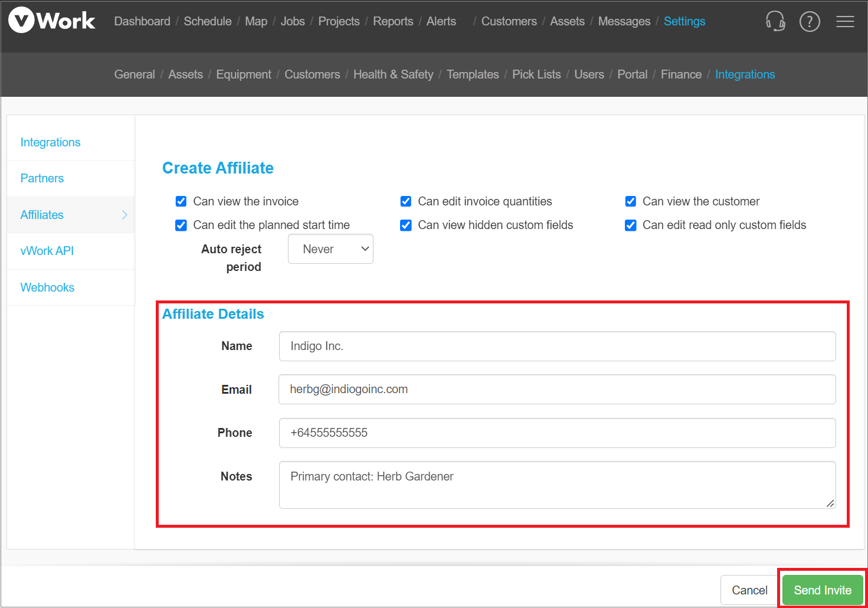The image size is (868, 608).
Task: Switch to General settings tab
Action: (x=135, y=74)
